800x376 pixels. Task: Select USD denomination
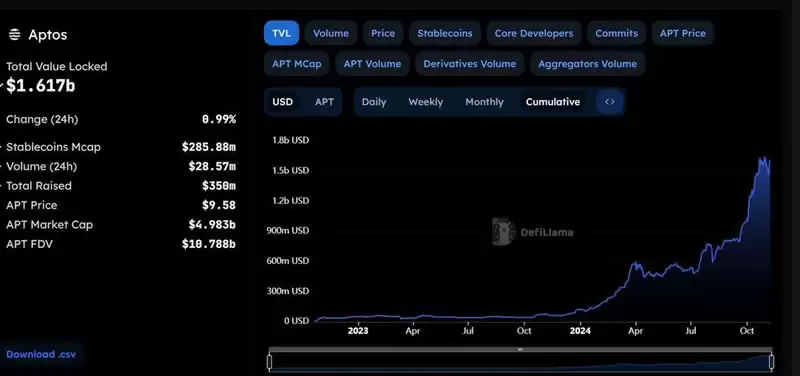(x=283, y=102)
